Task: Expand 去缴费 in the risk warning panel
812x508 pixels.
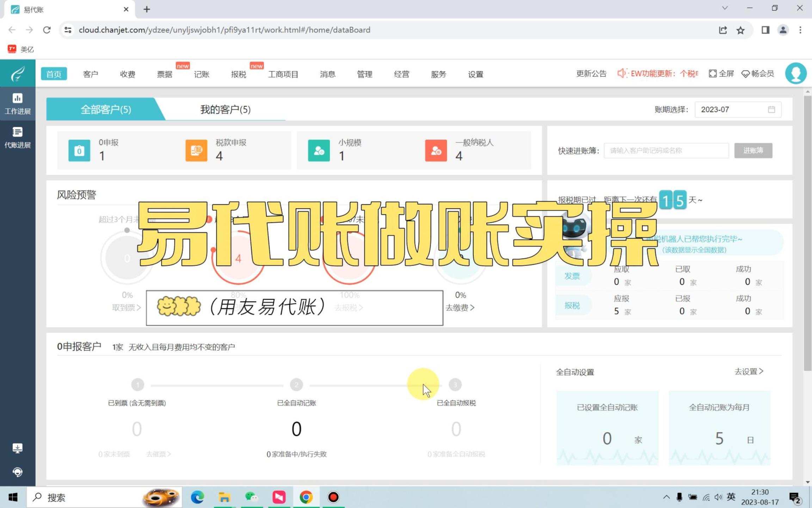Action: click(x=459, y=308)
